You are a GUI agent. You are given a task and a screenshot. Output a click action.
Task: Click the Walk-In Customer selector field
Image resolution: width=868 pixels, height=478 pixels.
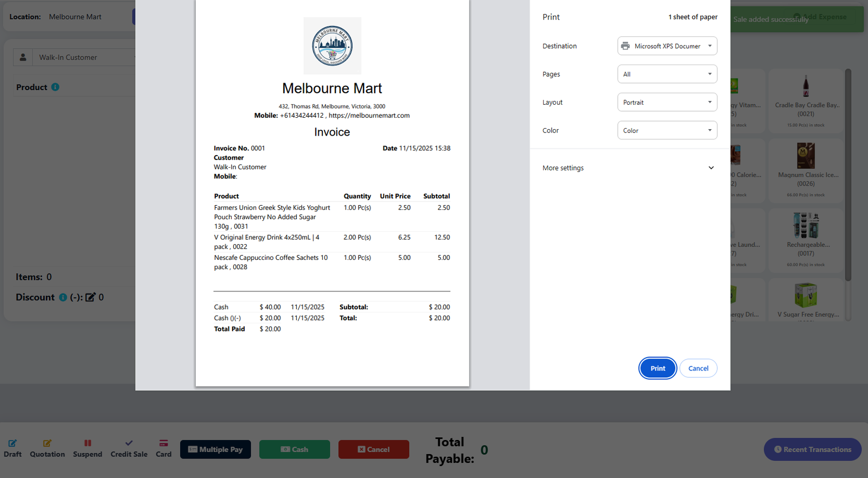tap(84, 58)
